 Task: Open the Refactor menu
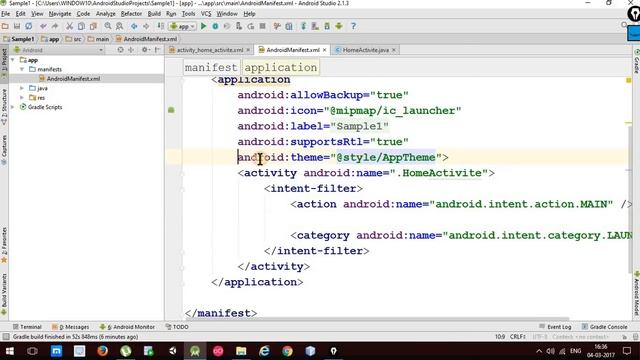[x=131, y=13]
